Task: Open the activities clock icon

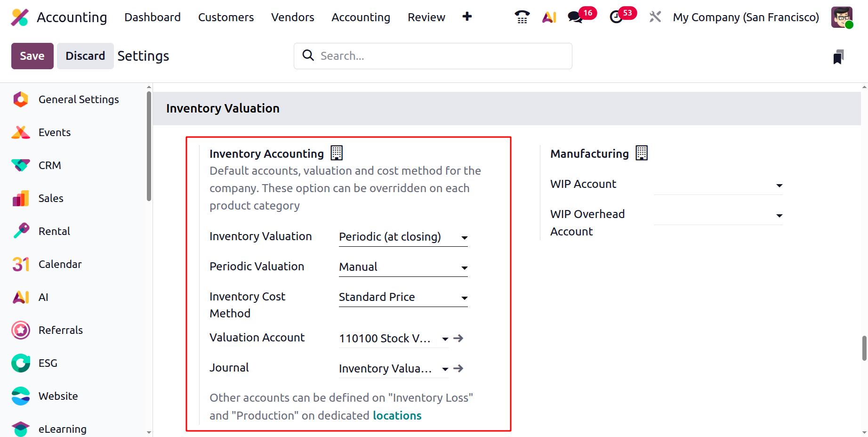Action: [x=616, y=17]
